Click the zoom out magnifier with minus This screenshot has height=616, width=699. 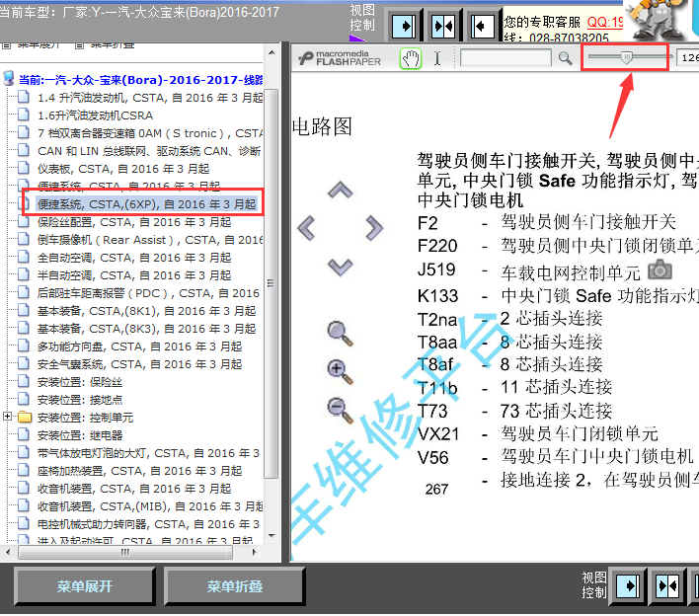(340, 408)
